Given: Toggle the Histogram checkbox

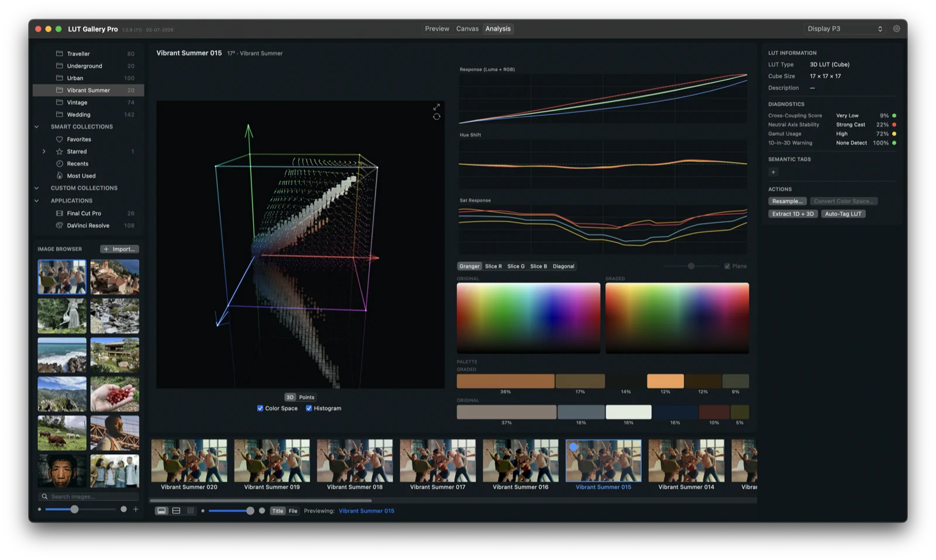Looking at the screenshot, I should tap(309, 408).
